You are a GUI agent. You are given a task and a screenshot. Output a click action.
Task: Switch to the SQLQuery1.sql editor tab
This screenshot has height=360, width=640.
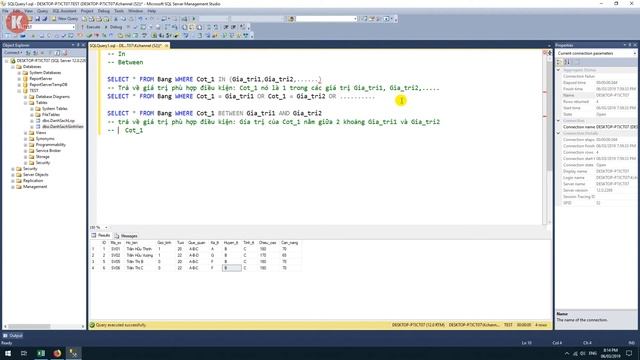coord(125,46)
